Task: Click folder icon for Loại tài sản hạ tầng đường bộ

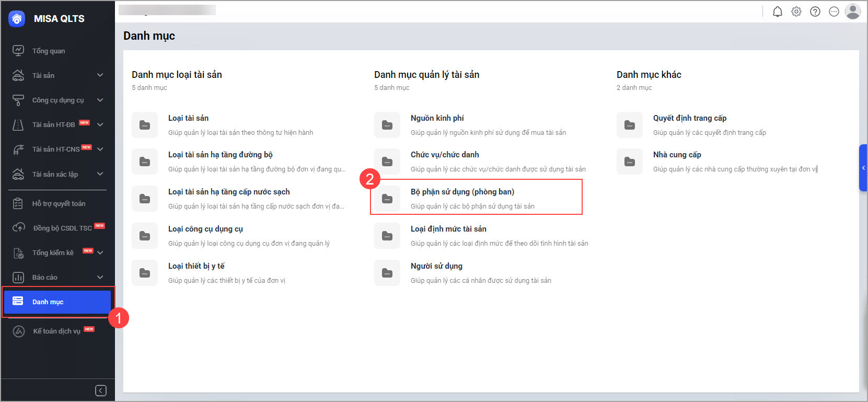Action: pyautogui.click(x=145, y=162)
